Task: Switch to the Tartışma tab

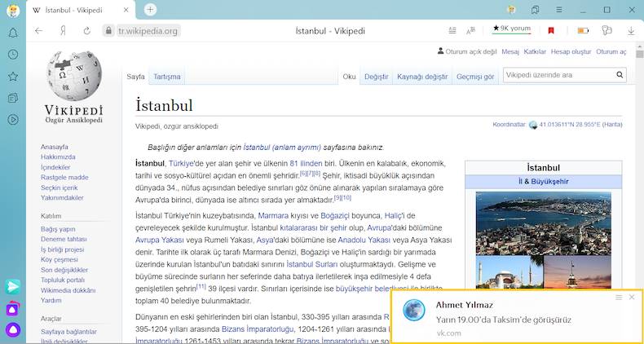Action: click(x=167, y=77)
